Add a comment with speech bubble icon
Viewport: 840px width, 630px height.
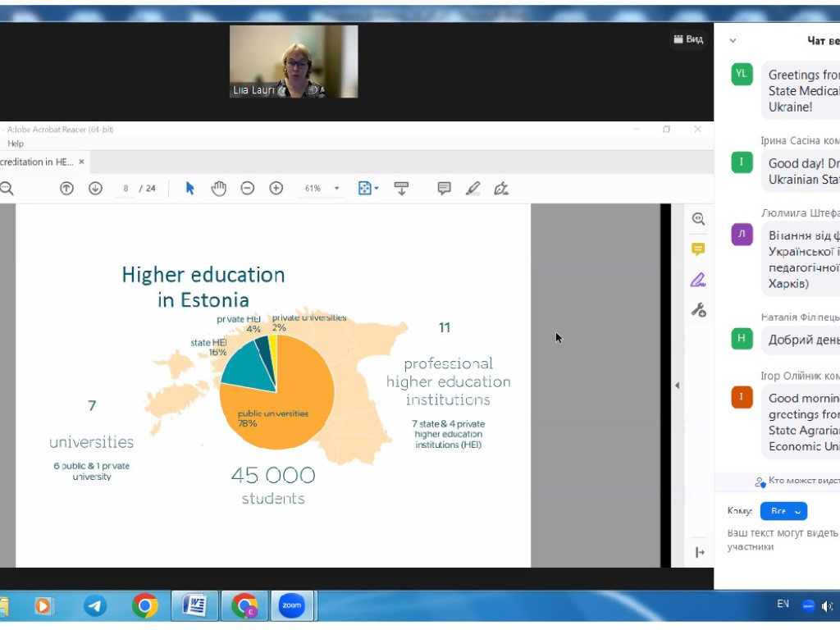click(444, 188)
